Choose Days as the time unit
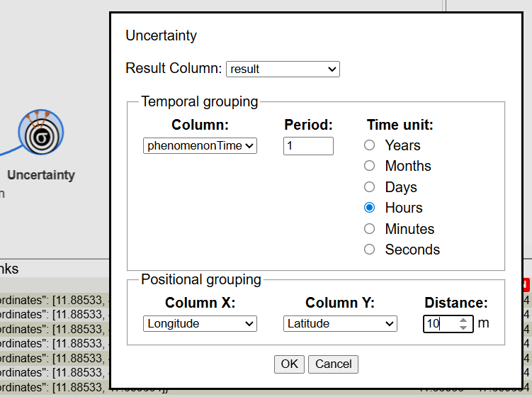This screenshot has height=397, width=532. (x=369, y=187)
